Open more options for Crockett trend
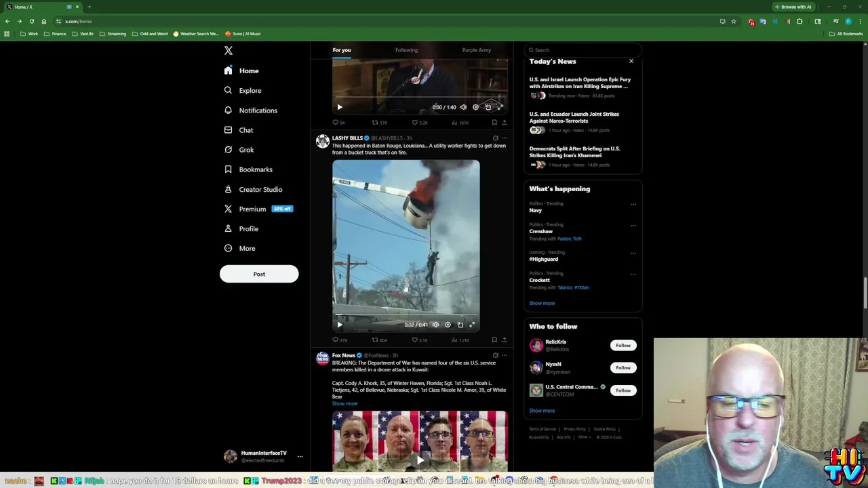Viewport: 868px width, 488px height. pyautogui.click(x=633, y=274)
